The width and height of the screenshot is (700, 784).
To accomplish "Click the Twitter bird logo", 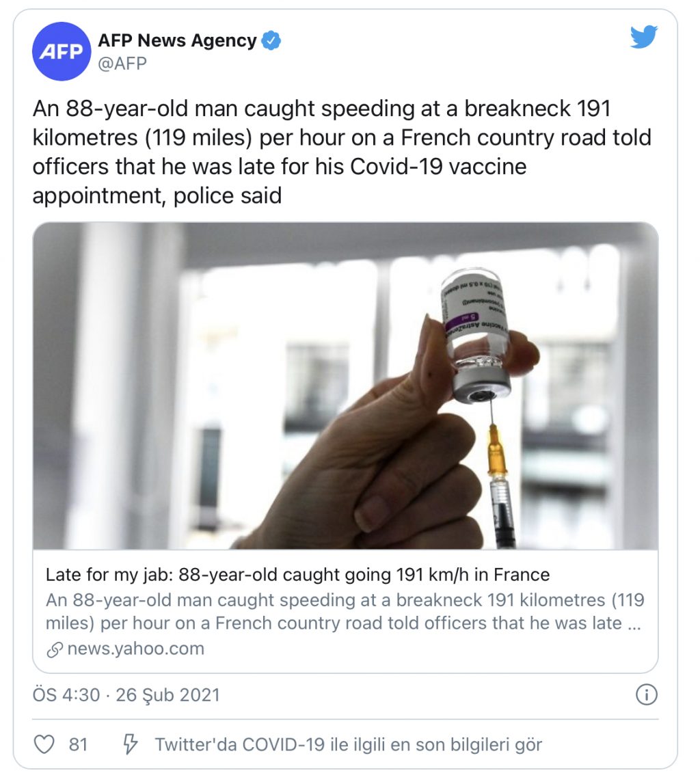I will pyautogui.click(x=643, y=38).
